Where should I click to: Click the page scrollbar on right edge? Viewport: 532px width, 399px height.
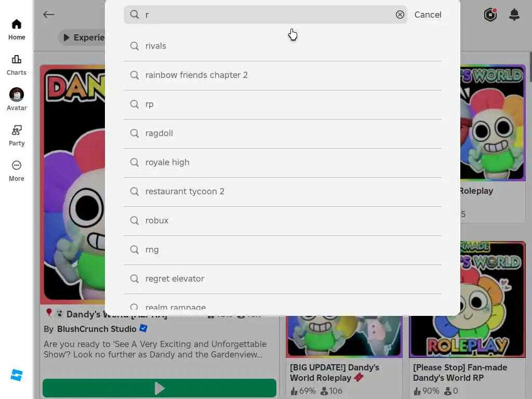(x=530, y=66)
